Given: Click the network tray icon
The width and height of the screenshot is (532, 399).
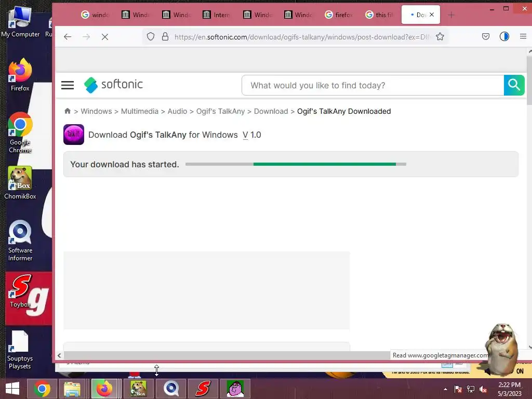Looking at the screenshot, I should (x=471, y=389).
